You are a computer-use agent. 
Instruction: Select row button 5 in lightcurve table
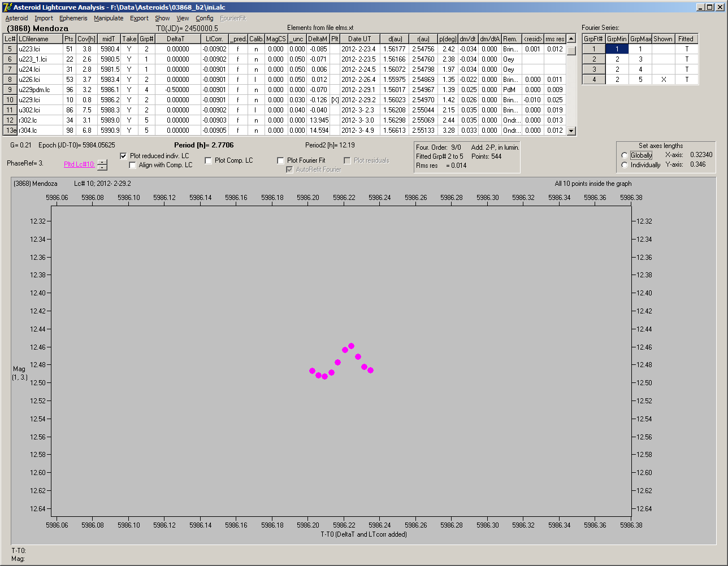[10, 49]
